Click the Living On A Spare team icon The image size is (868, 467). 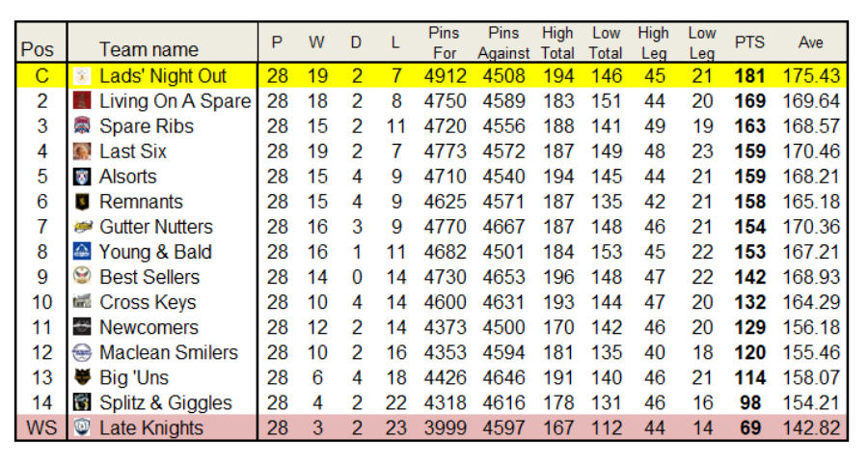pyautogui.click(x=82, y=100)
